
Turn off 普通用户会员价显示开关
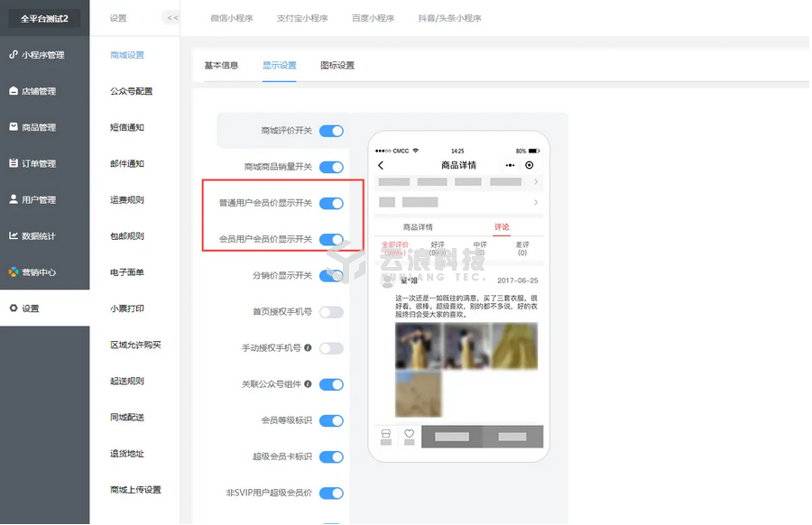click(331, 203)
